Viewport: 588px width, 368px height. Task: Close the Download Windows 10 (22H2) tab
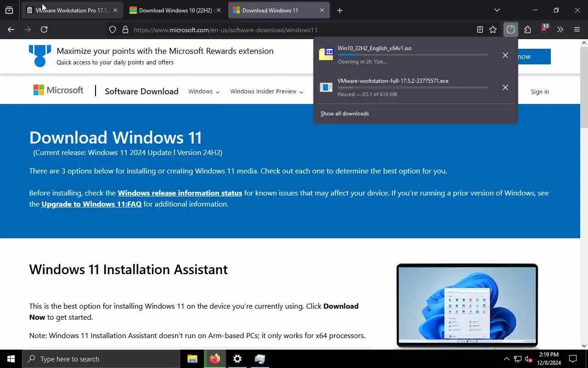(x=219, y=10)
